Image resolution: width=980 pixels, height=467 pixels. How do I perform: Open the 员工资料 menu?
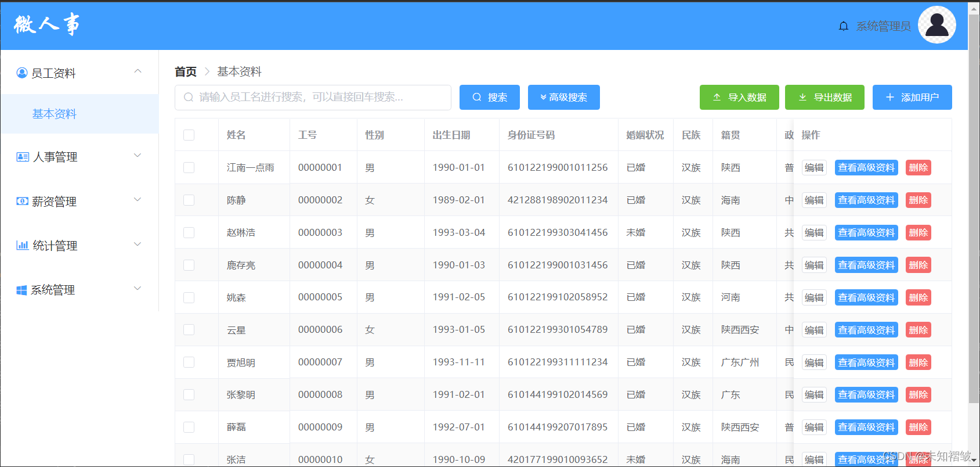point(79,73)
